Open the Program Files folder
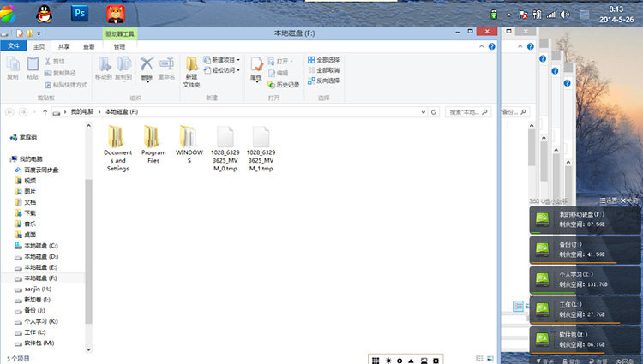This screenshot has height=364, width=643. point(153,144)
